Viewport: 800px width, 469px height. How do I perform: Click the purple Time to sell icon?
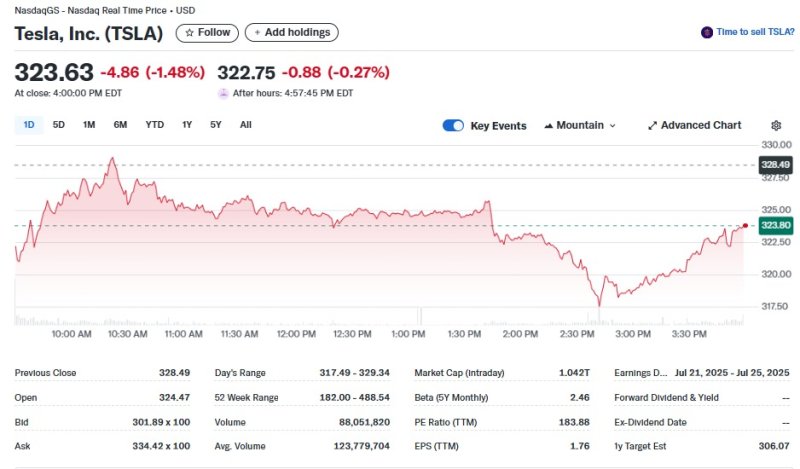click(x=707, y=32)
